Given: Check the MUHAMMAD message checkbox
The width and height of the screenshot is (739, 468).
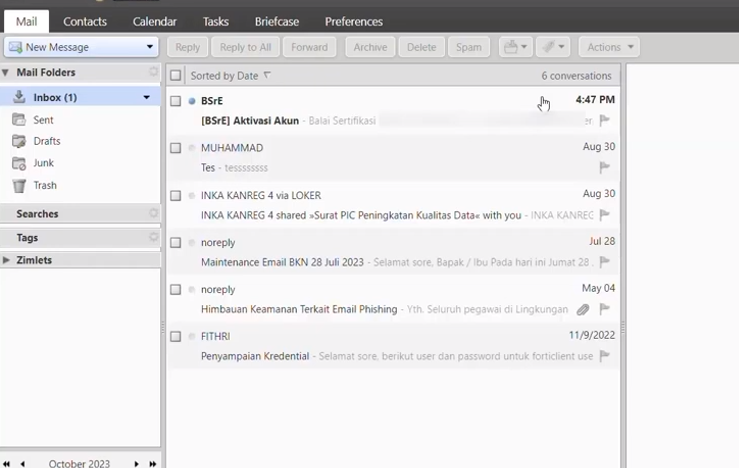Looking at the screenshot, I should tap(175, 148).
